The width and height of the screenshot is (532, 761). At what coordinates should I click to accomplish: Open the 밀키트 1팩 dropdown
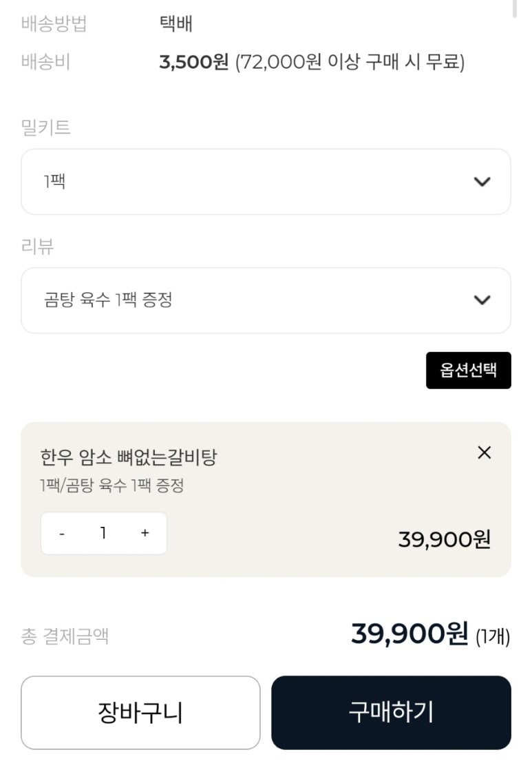(x=266, y=182)
